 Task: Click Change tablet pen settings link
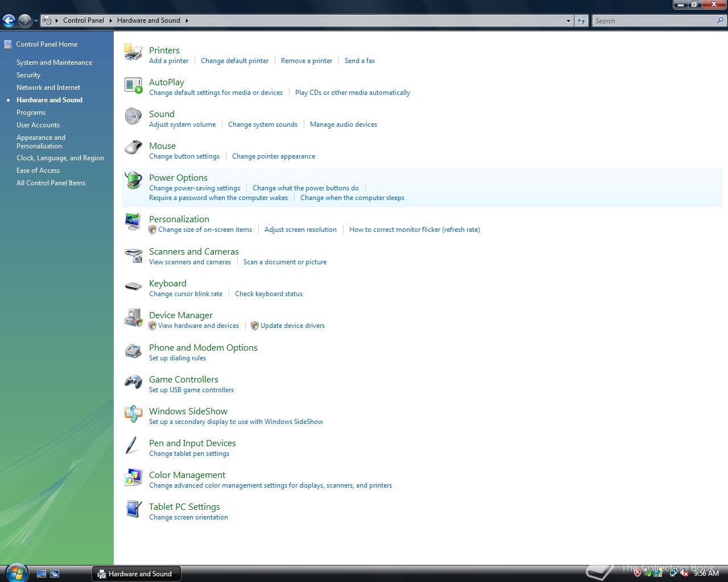click(189, 454)
